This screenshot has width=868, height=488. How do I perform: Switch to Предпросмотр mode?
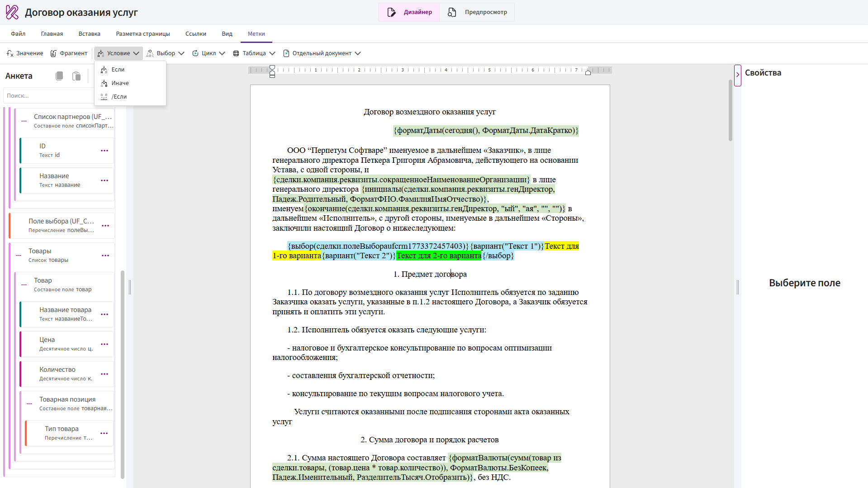click(478, 12)
